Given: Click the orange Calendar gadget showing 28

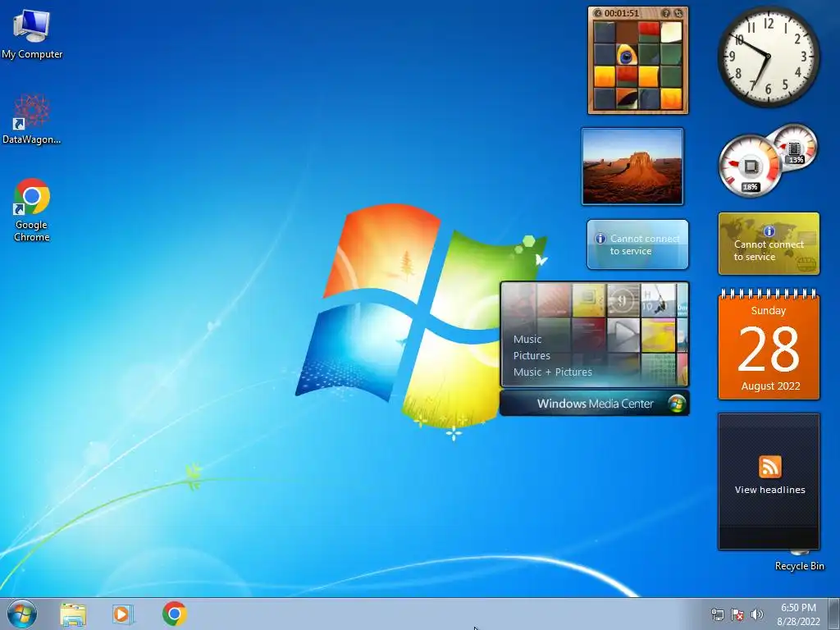Looking at the screenshot, I should click(769, 345).
